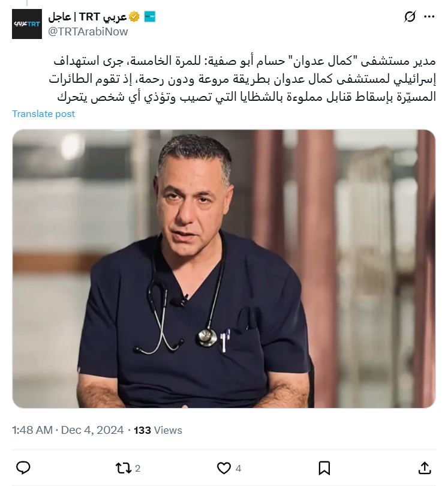Open the three-dot more options menu

pos(429,17)
